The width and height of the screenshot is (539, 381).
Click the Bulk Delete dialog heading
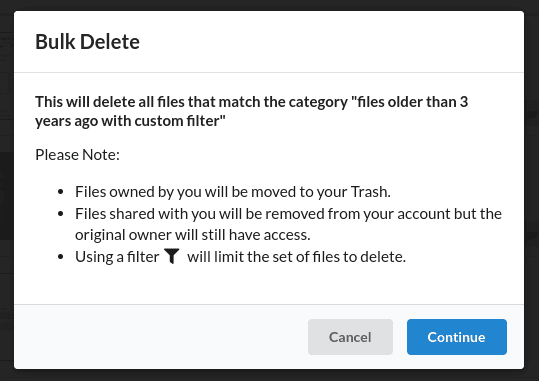(x=87, y=42)
